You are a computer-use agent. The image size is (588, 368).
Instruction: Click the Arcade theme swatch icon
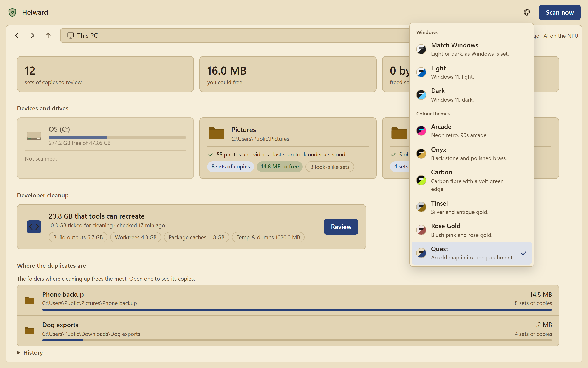421,131
